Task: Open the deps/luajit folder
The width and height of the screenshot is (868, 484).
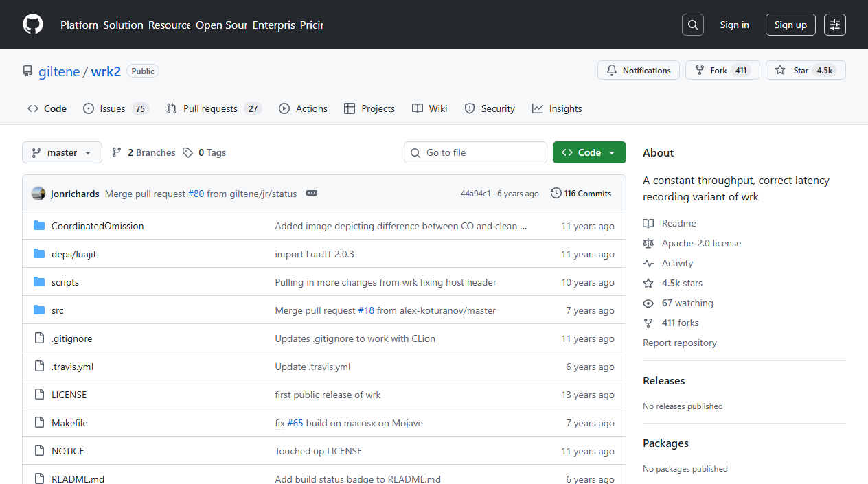Action: point(74,254)
